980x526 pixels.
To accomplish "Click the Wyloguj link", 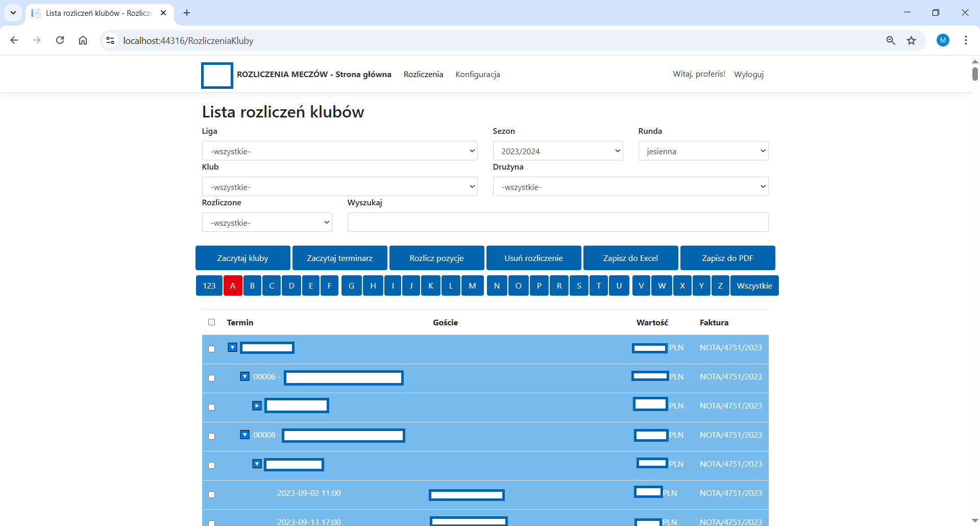I will (x=749, y=75).
